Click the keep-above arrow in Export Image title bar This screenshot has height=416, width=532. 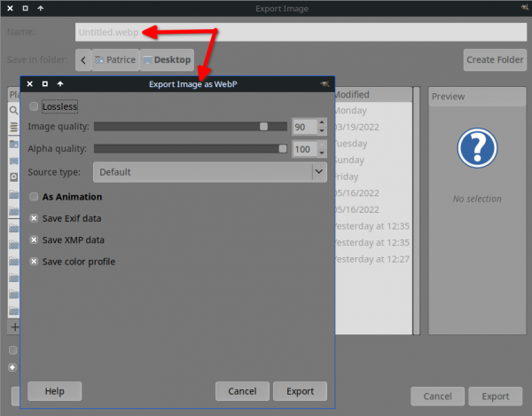click(41, 8)
